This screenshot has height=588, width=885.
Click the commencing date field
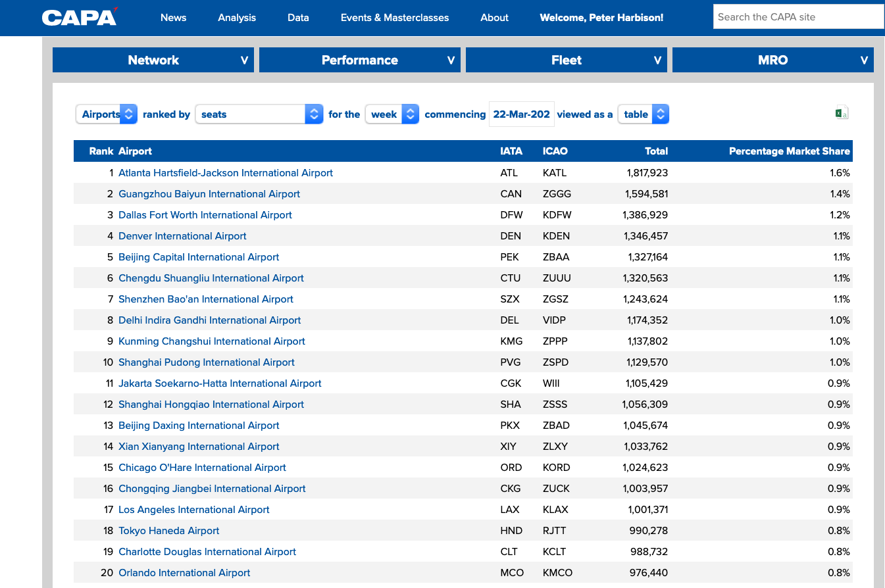tap(522, 114)
